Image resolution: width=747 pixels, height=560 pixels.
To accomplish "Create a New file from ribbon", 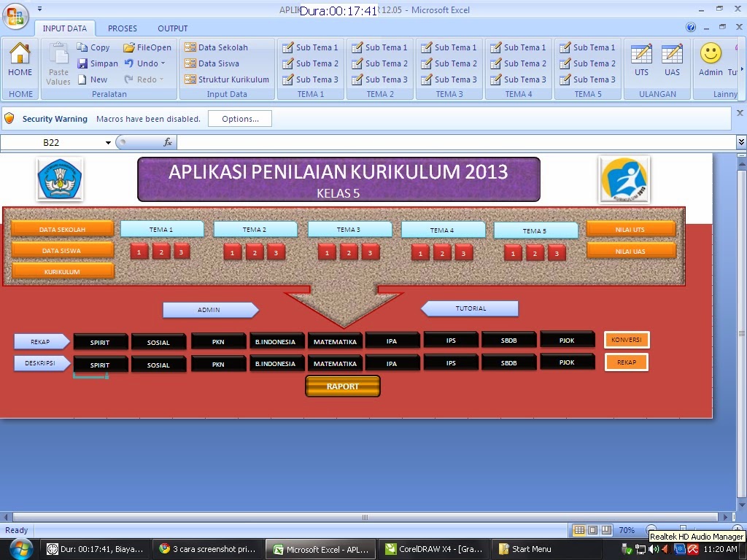I will click(93, 79).
